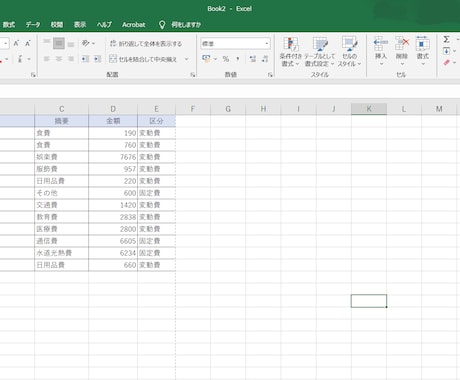Align text to the right
The width and height of the screenshot is (460, 380).
point(71,59)
